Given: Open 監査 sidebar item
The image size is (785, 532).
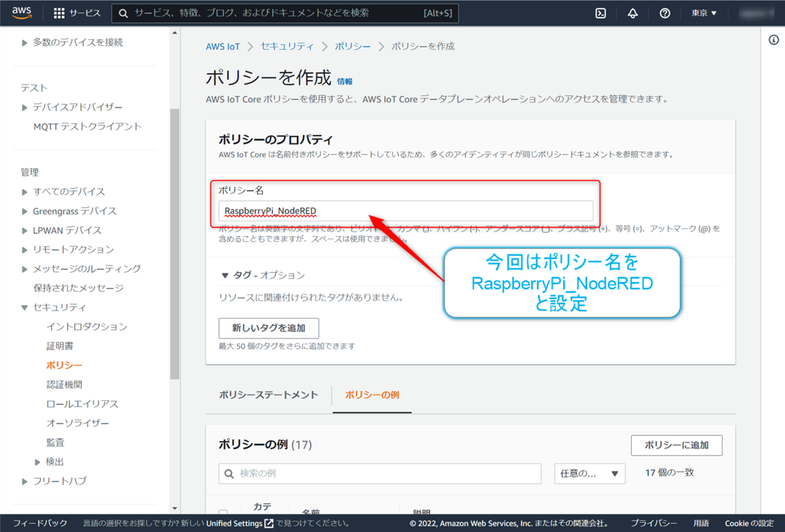Looking at the screenshot, I should point(56,442).
